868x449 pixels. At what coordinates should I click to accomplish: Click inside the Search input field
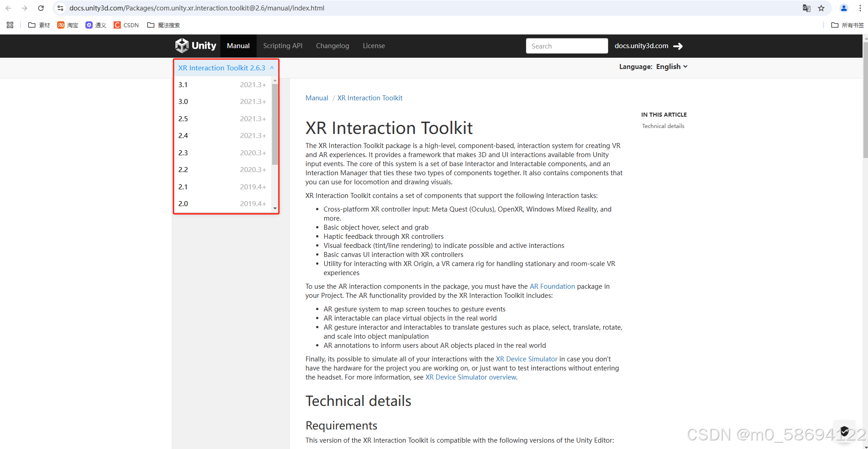click(x=567, y=46)
